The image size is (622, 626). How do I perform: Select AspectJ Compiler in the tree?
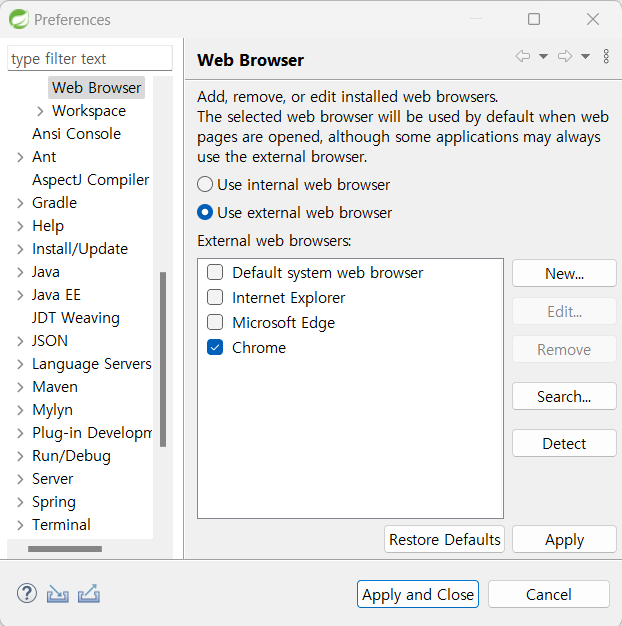coord(91,180)
